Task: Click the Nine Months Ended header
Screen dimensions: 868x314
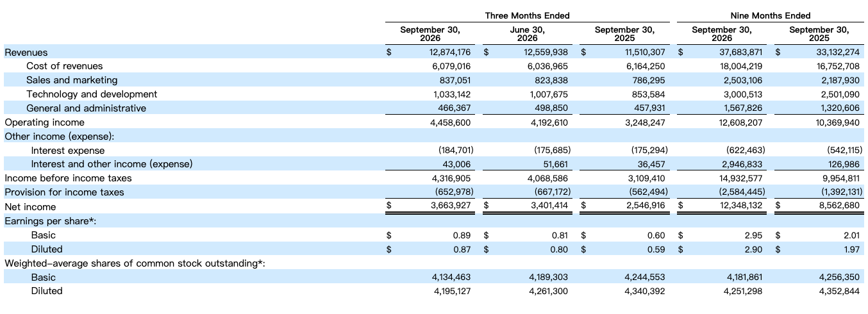Action: pyautogui.click(x=770, y=15)
